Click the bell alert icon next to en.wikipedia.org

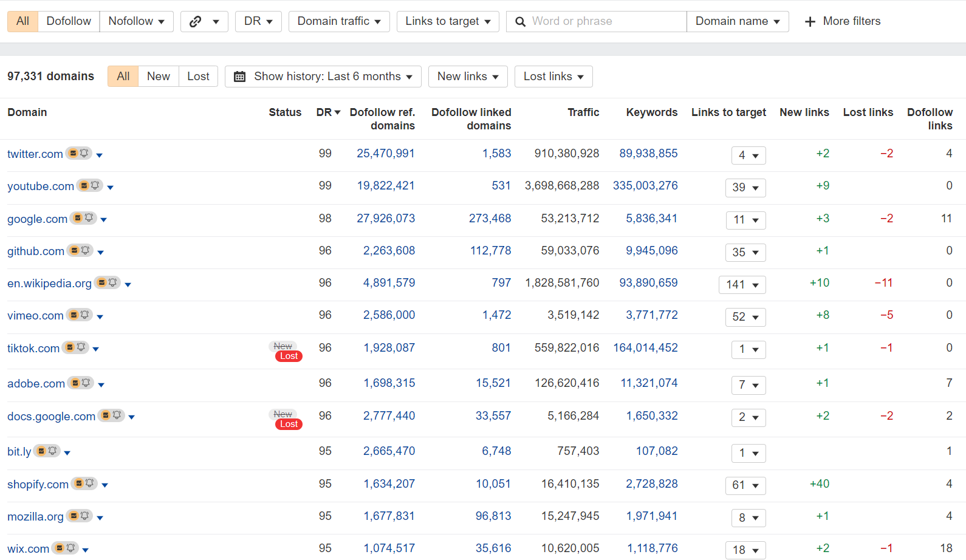click(x=113, y=282)
